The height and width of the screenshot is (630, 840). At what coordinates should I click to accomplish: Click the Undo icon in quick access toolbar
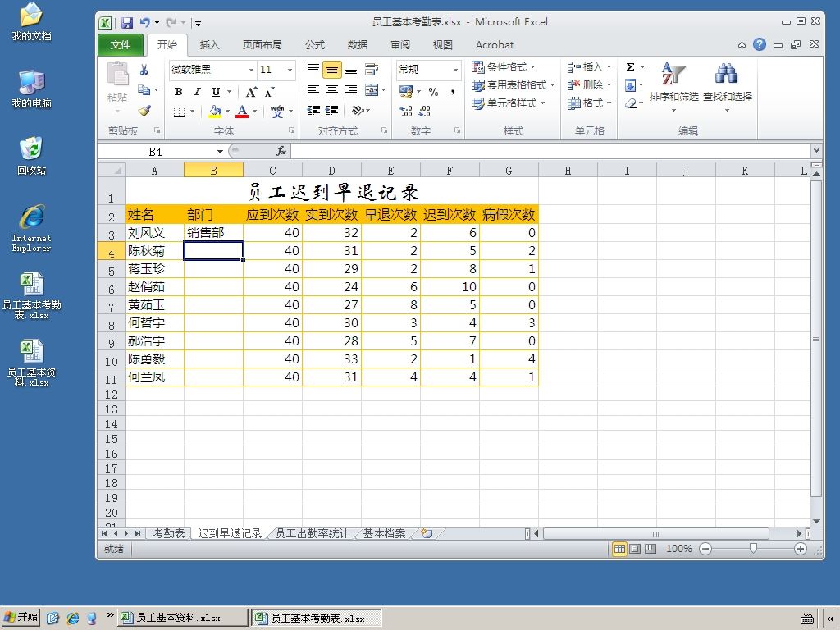click(144, 22)
